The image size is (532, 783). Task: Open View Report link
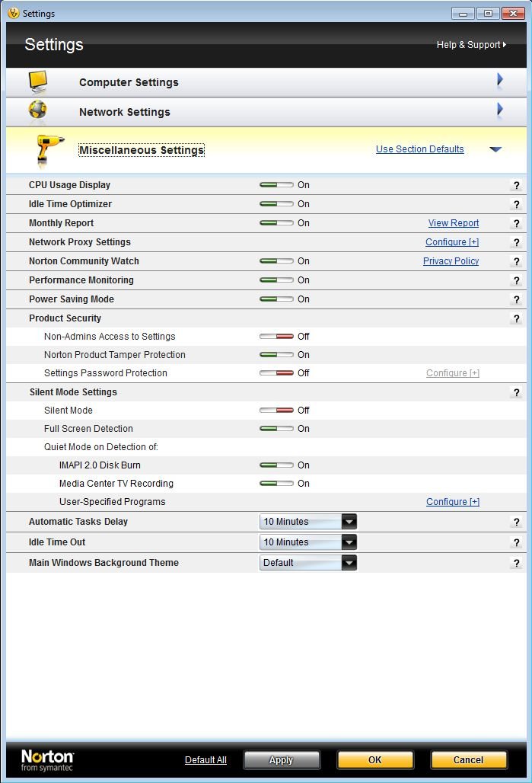pos(453,222)
